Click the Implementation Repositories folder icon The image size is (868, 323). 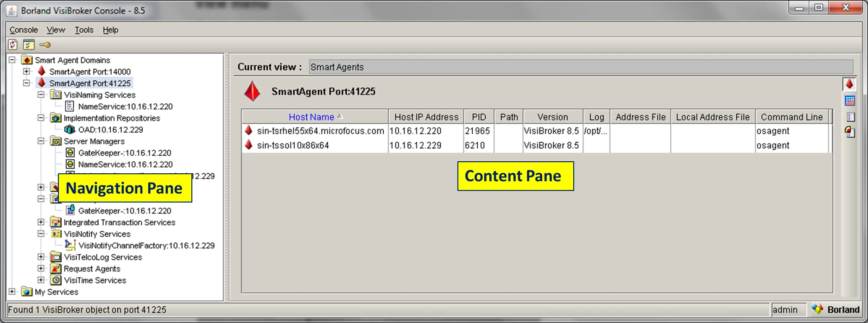56,118
